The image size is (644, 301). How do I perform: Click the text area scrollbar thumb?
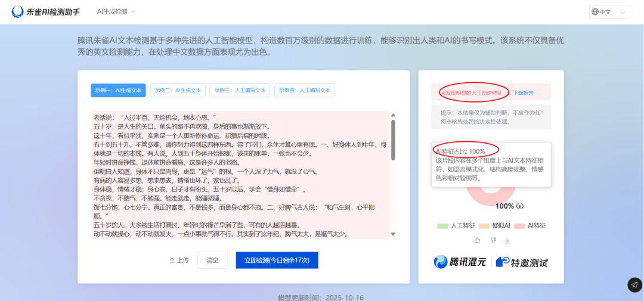point(393,139)
